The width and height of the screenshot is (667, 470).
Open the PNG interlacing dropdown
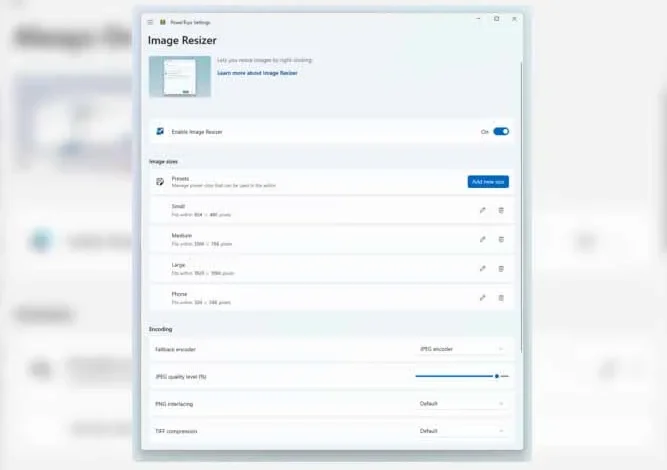click(462, 404)
